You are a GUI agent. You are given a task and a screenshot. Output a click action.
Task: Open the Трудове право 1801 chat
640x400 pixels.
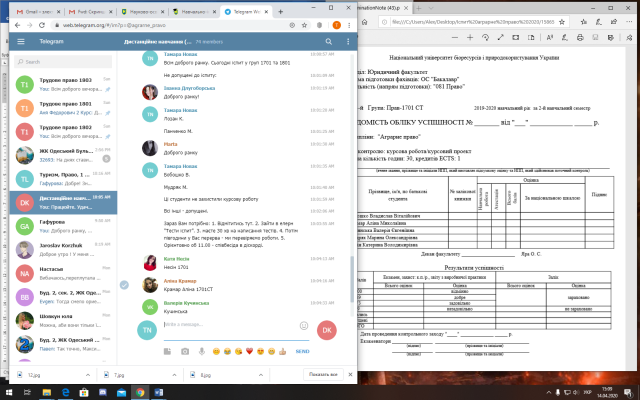pyautogui.click(x=63, y=108)
